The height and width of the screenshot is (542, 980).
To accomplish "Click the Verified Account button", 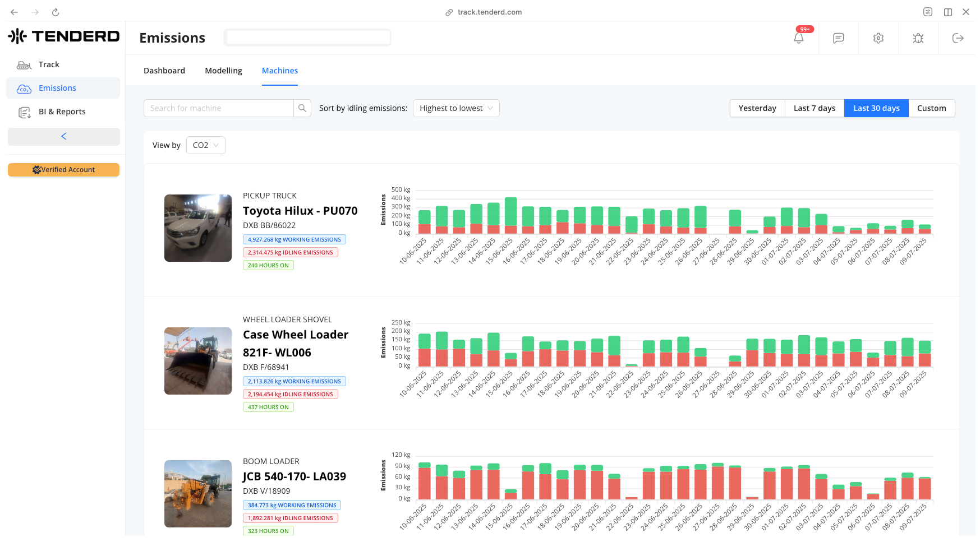I will pos(63,170).
